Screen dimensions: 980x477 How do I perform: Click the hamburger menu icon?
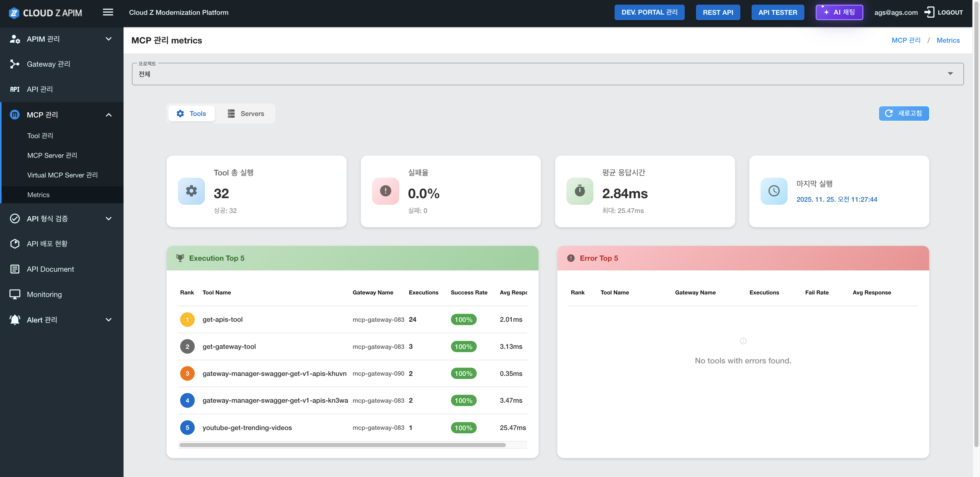(108, 12)
